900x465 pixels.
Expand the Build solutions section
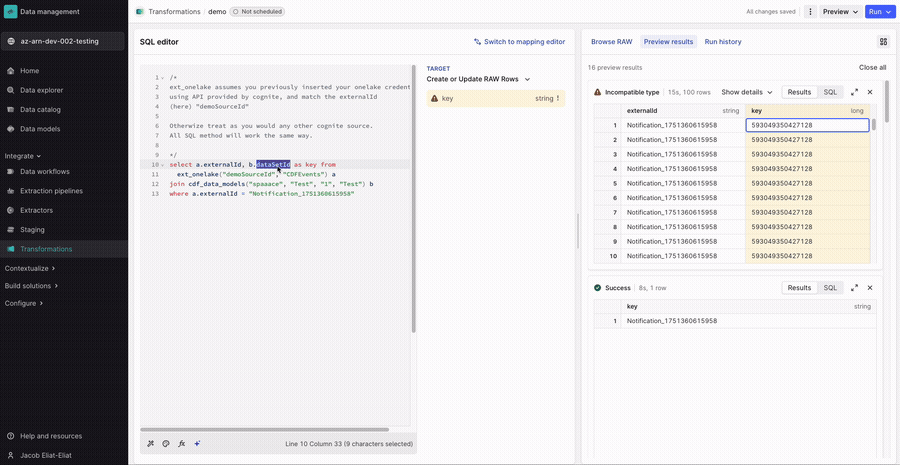pos(32,285)
